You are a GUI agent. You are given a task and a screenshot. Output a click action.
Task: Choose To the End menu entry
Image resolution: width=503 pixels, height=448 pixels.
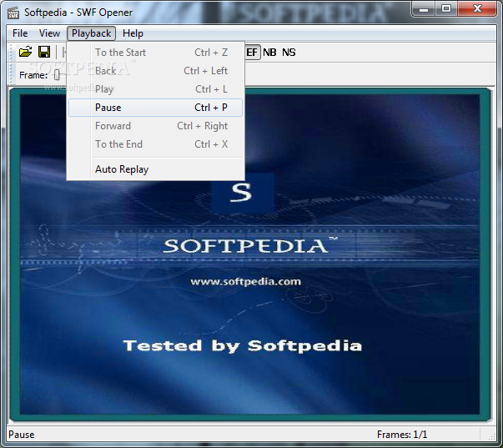155,144
